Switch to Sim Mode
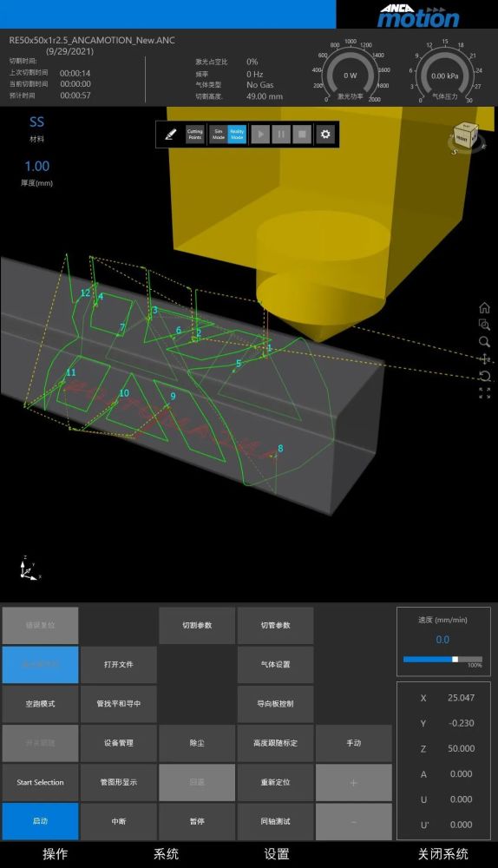 (x=219, y=135)
